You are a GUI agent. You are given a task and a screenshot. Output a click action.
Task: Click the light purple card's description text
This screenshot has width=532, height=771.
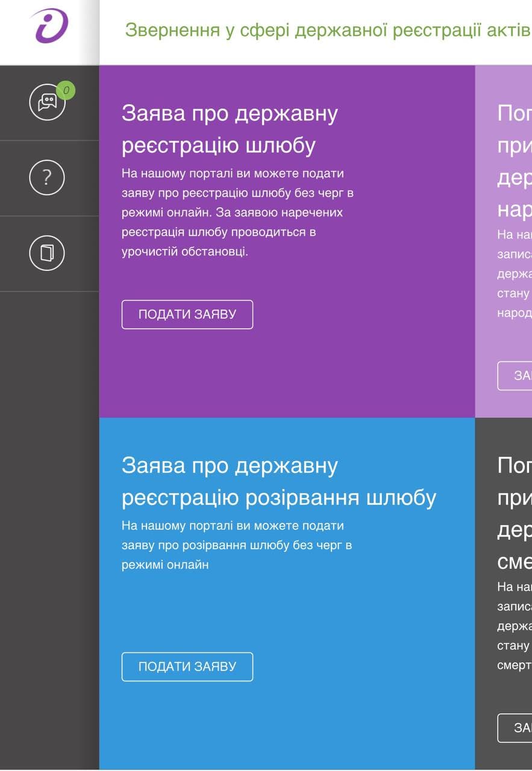[515, 274]
